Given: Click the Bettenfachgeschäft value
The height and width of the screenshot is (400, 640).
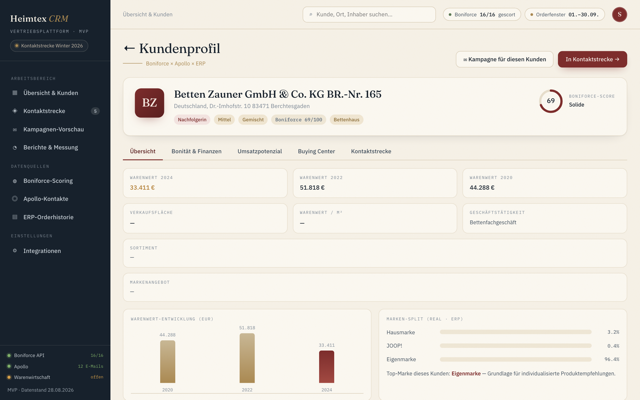Looking at the screenshot, I should tap(493, 222).
